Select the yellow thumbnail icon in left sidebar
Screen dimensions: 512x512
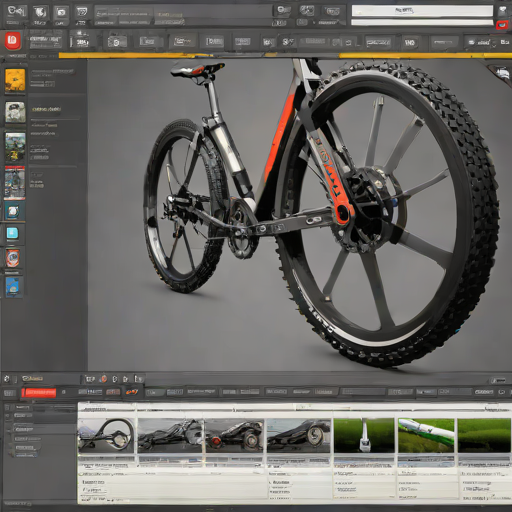(x=15, y=80)
